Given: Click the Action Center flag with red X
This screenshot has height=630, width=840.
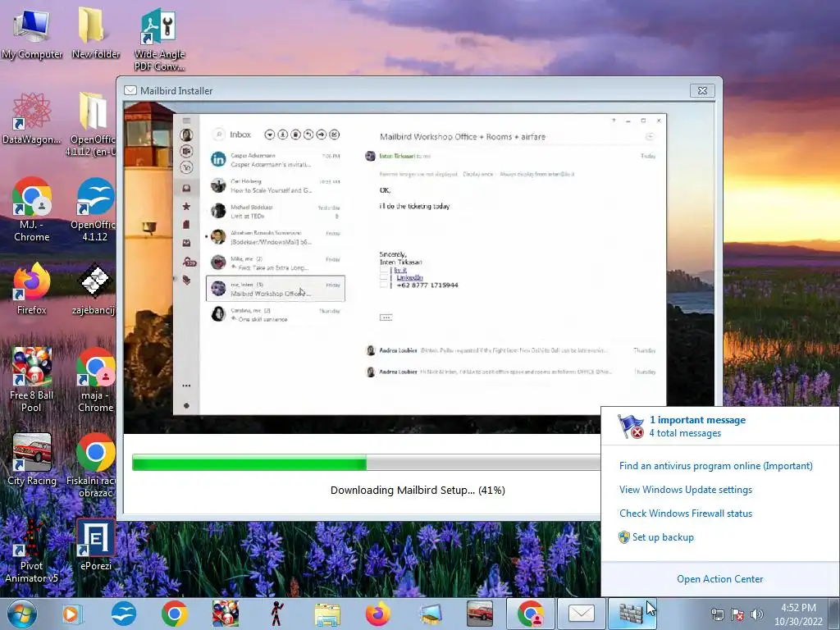Looking at the screenshot, I should (x=630, y=427).
